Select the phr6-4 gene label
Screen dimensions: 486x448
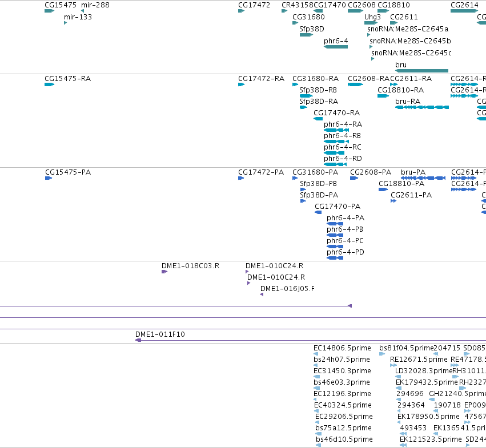coord(336,41)
